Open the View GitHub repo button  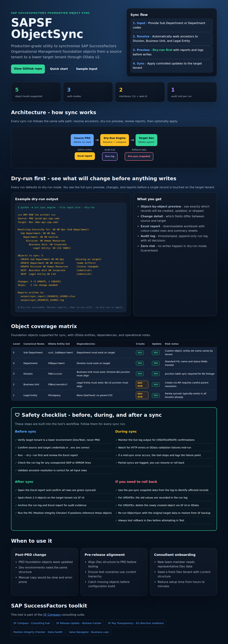click(28, 69)
